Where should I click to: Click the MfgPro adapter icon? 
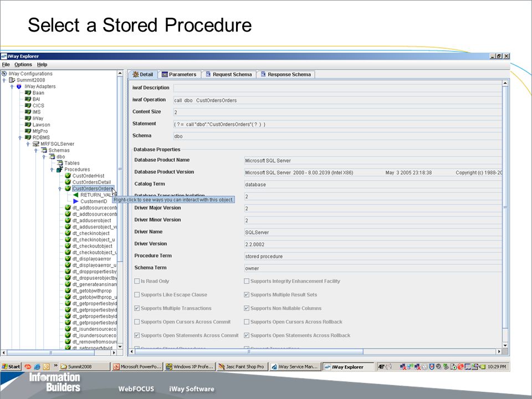pos(28,131)
